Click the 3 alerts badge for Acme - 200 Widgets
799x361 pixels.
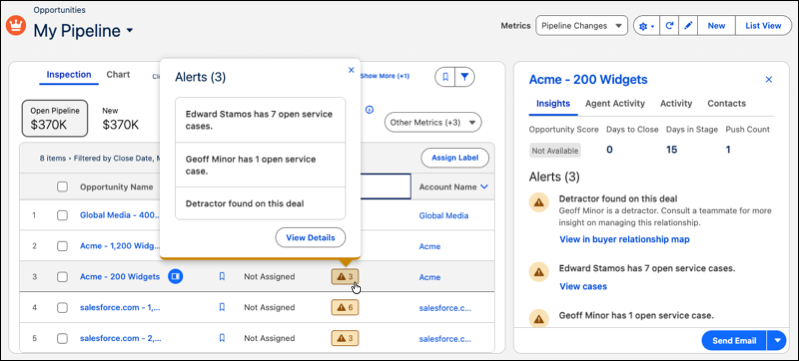pos(345,276)
